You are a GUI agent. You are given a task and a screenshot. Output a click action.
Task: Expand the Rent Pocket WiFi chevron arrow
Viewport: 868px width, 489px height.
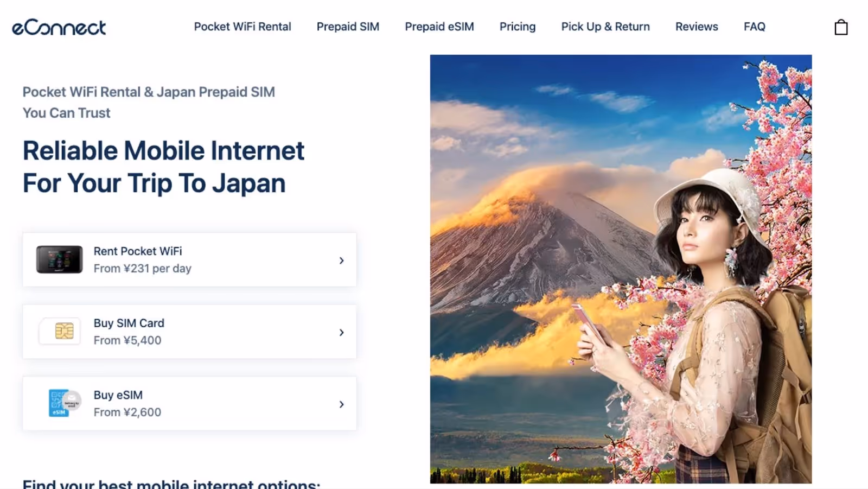tap(341, 261)
